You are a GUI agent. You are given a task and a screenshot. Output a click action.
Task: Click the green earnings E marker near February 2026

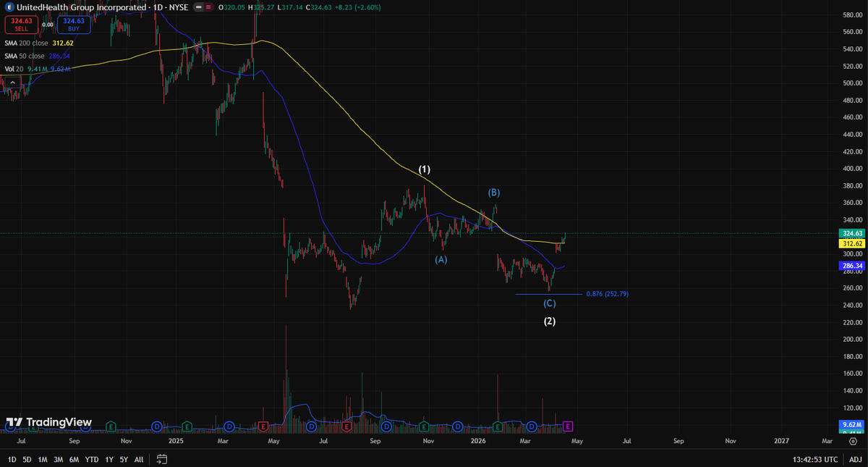(498, 426)
